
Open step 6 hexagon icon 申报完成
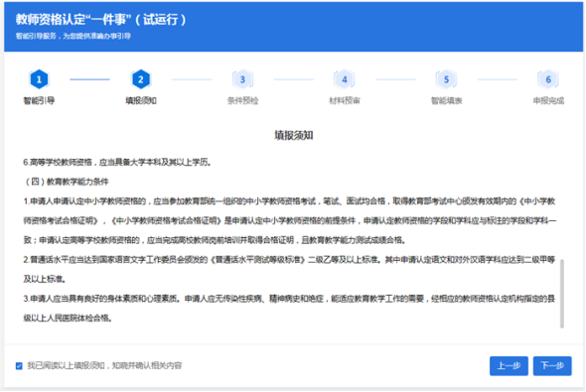548,79
